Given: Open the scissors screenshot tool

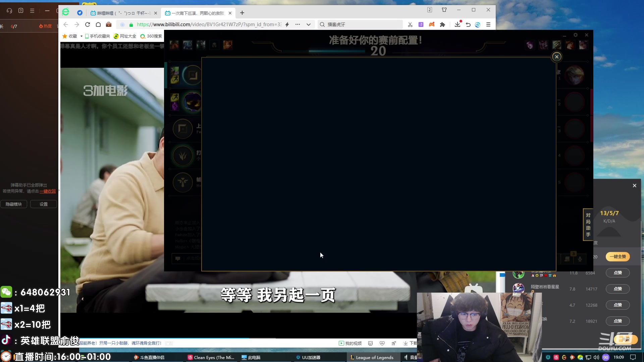Looking at the screenshot, I should [410, 24].
